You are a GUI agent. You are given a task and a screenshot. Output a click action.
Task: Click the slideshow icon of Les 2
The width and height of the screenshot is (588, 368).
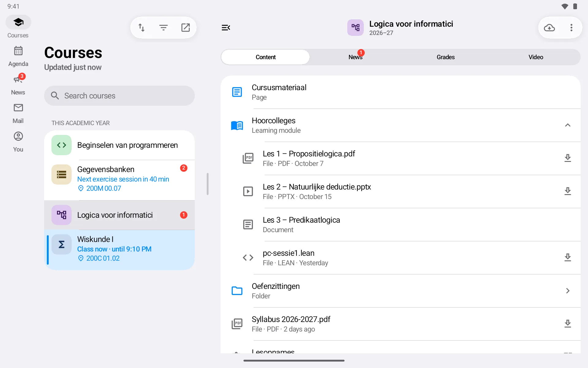click(x=248, y=191)
